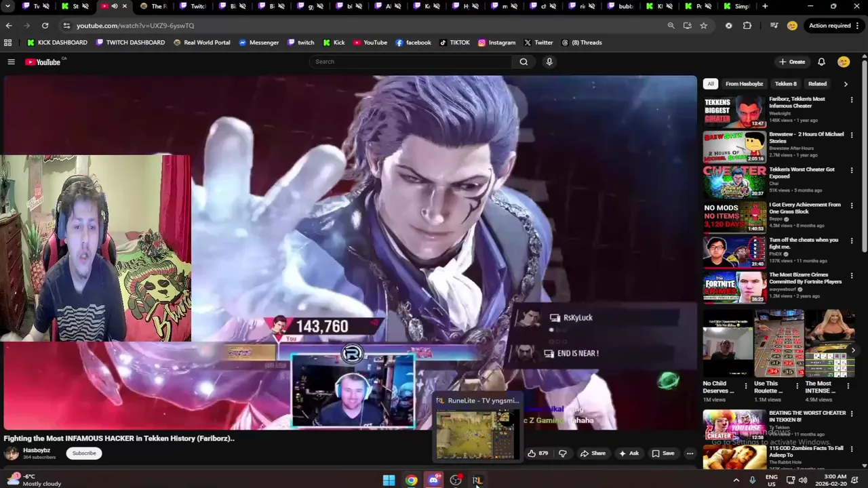Like the video showing 879 likes
The height and width of the screenshot is (488, 868).
click(x=538, y=453)
